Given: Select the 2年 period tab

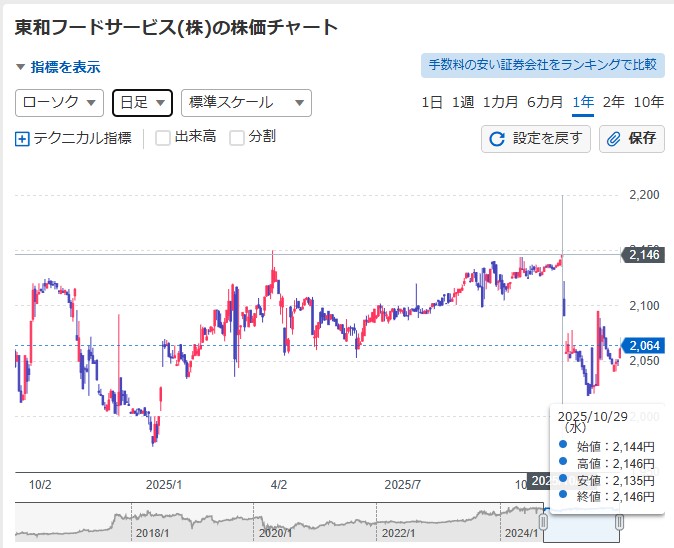Looking at the screenshot, I should click(x=613, y=102).
